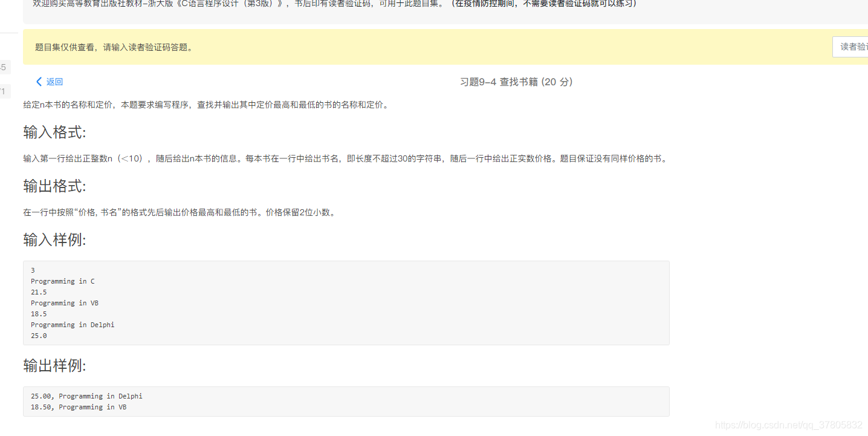Click the 输出样例: heading
Image resolution: width=868 pixels, height=436 pixels.
coord(54,365)
